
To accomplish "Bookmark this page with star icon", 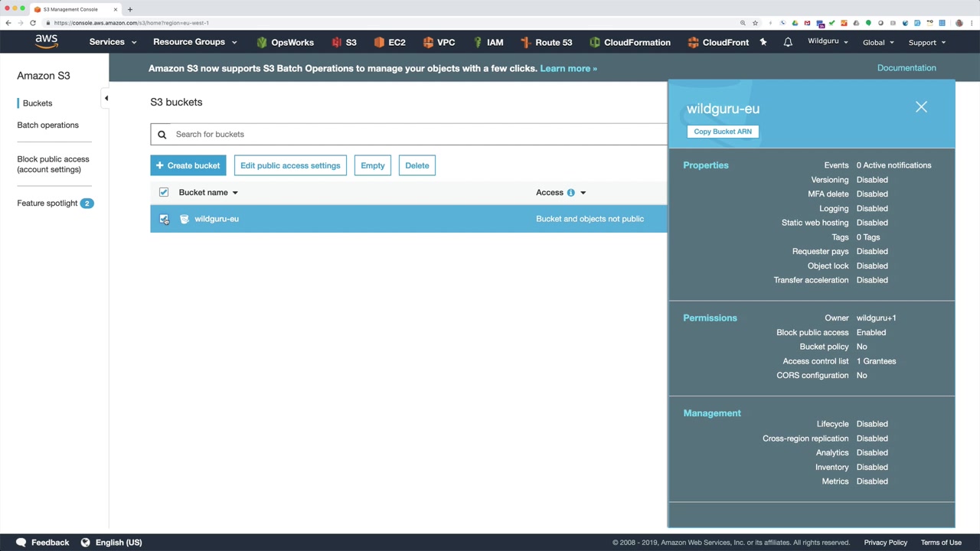I will click(755, 23).
